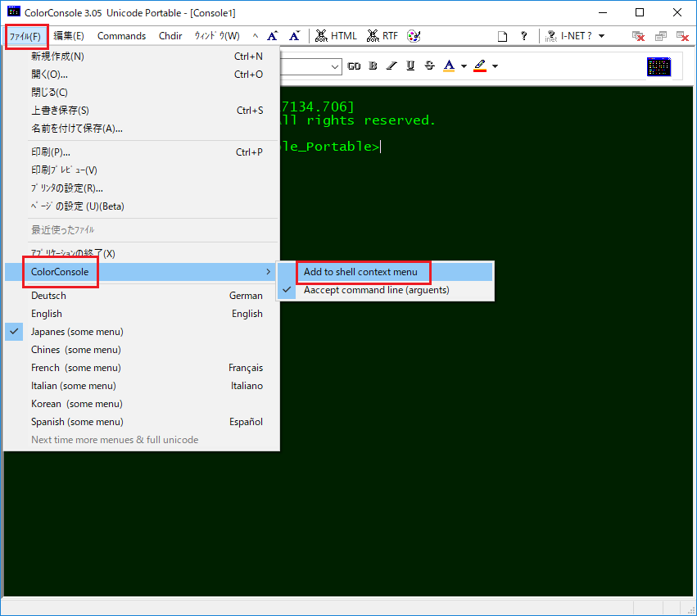Image resolution: width=697 pixels, height=616 pixels.
Task: Toggle italic formatting
Action: 391,66
